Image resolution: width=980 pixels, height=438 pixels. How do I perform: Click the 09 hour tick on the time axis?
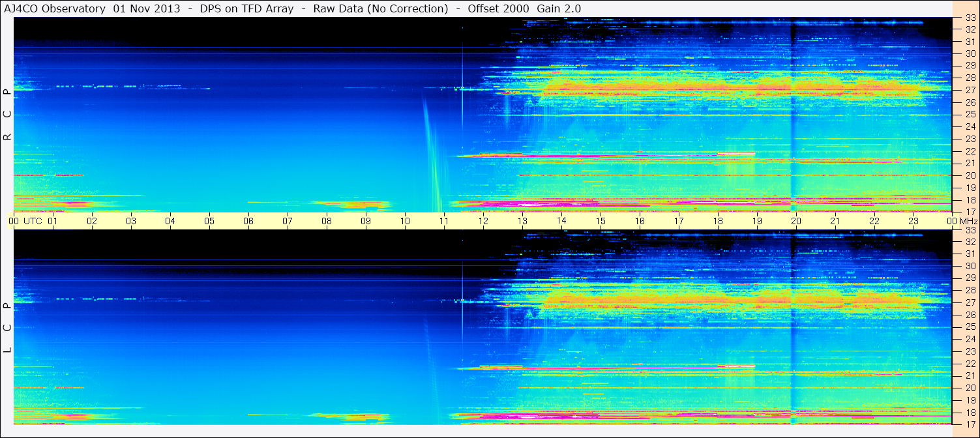[x=366, y=221]
